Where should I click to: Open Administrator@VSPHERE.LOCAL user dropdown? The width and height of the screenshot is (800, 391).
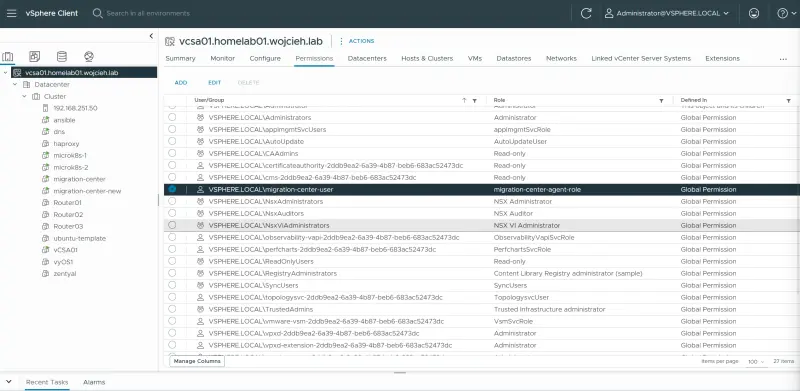[666, 14]
